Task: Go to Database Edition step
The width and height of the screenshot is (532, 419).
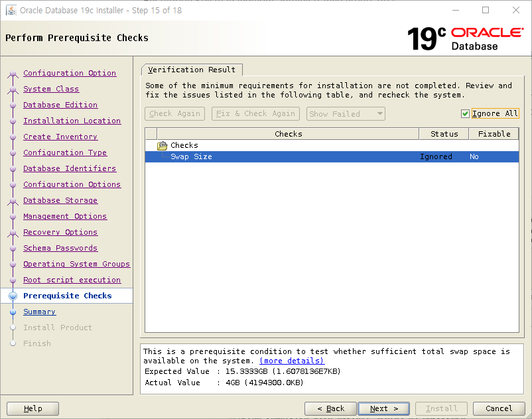Action: click(x=60, y=105)
